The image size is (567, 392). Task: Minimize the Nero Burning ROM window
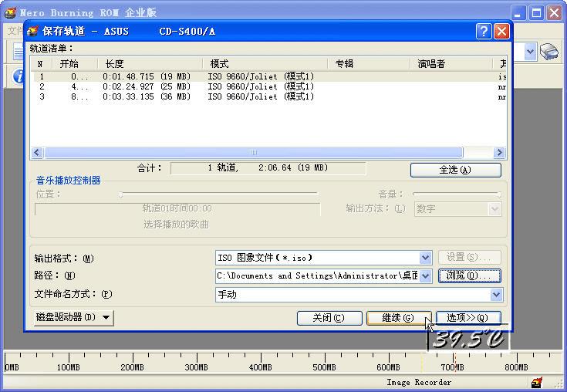pos(518,13)
